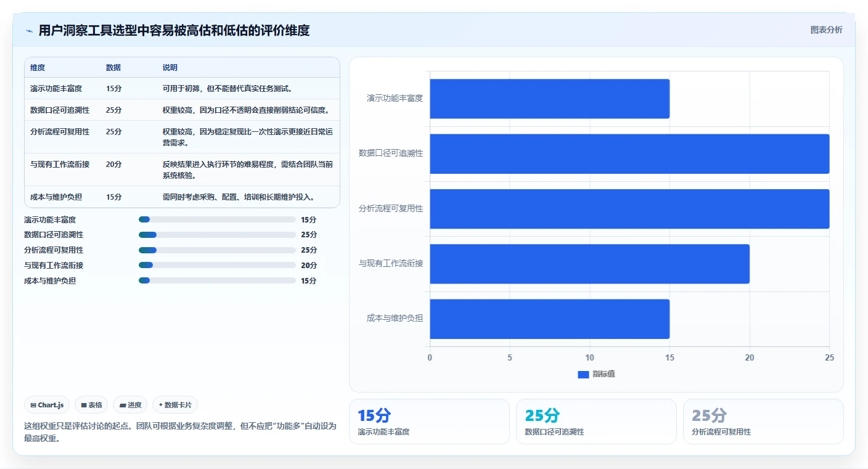Click the 20分 value in the progress list
The height and width of the screenshot is (469, 868).
tap(309, 266)
